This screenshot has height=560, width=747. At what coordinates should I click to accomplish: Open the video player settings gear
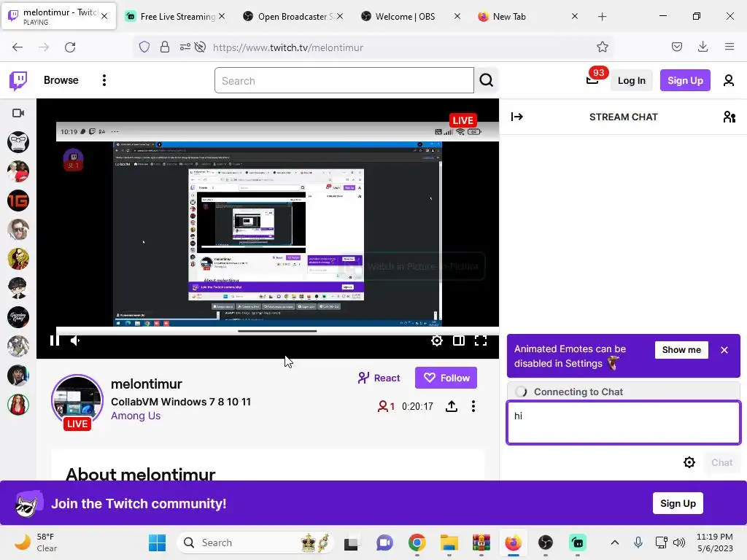[x=437, y=341]
